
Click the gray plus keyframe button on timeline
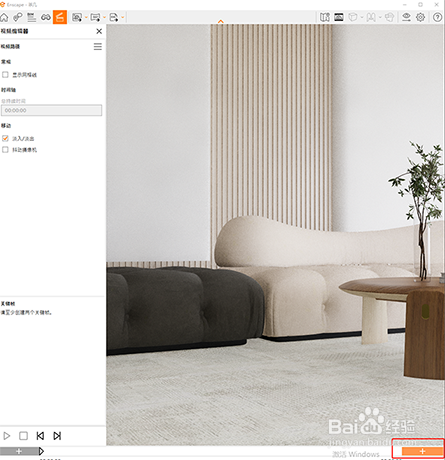click(19, 451)
